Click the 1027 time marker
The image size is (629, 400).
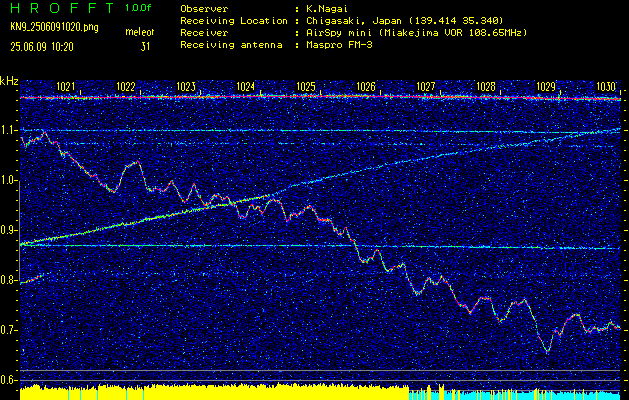pos(426,86)
